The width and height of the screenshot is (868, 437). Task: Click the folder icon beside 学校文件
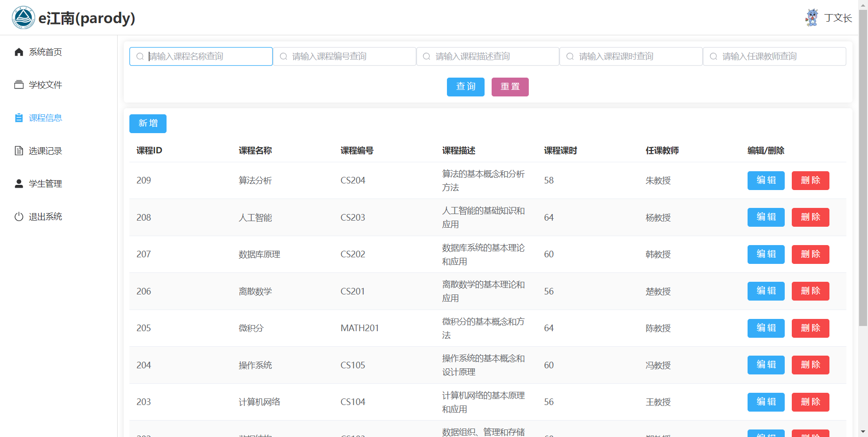coord(19,85)
